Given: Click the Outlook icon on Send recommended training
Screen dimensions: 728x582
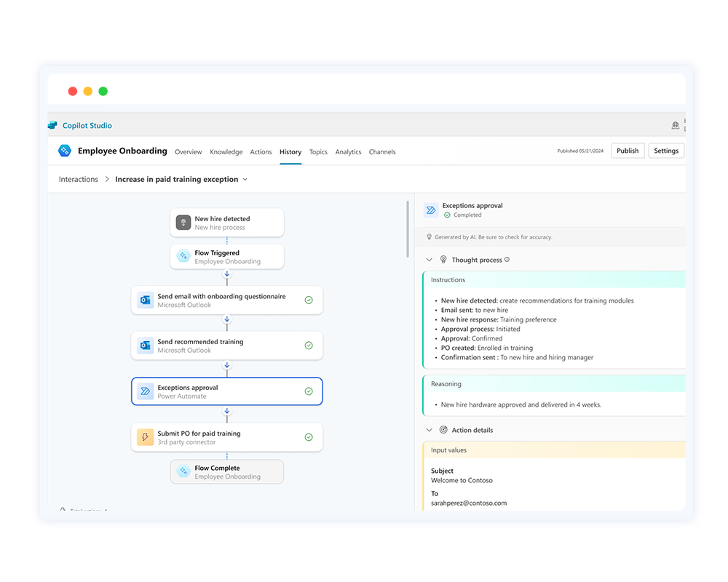Looking at the screenshot, I should tap(145, 346).
